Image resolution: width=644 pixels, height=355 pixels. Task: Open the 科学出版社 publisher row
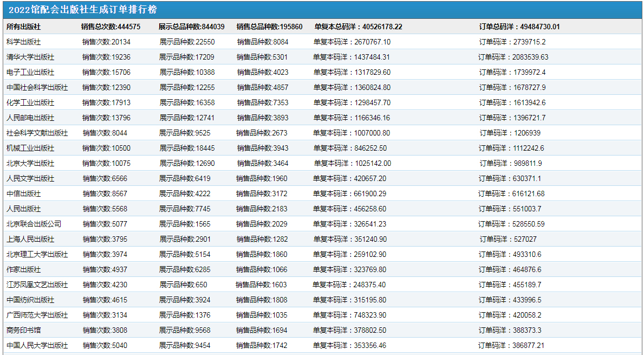coord(23,42)
